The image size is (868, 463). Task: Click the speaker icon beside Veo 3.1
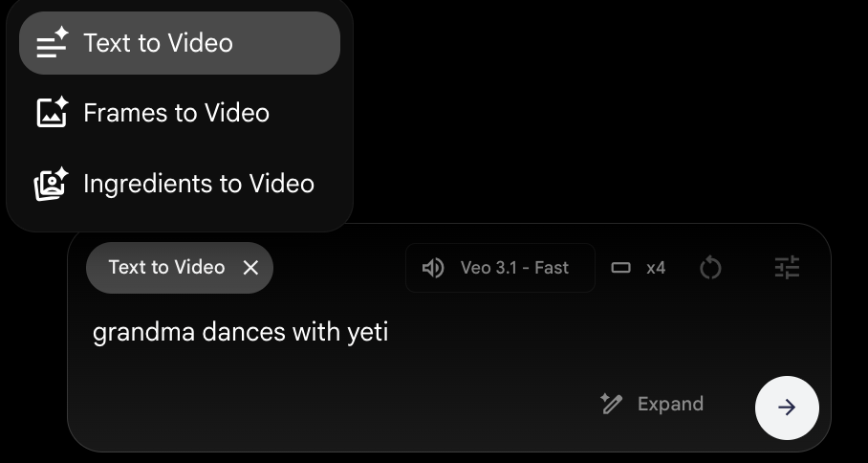point(433,268)
